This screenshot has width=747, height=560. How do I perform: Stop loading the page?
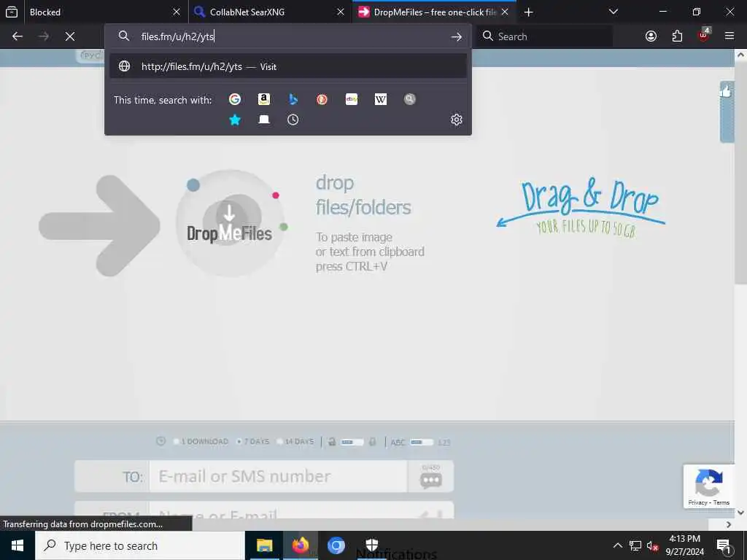70,36
